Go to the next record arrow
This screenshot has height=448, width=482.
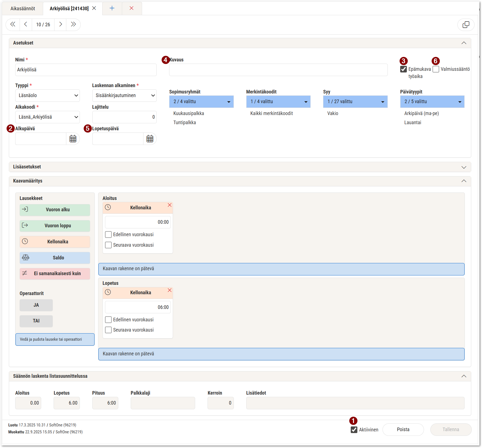[x=61, y=25]
